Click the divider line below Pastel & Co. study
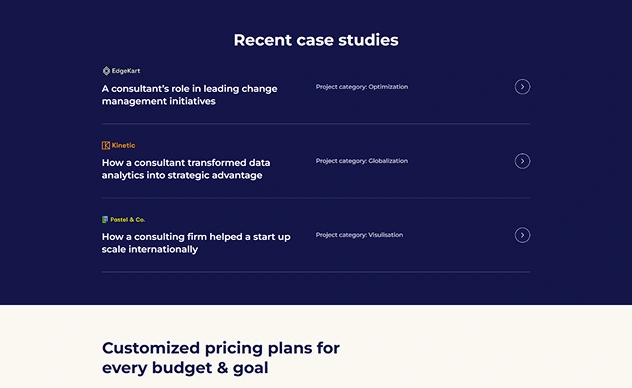The image size is (632, 388). point(316,272)
